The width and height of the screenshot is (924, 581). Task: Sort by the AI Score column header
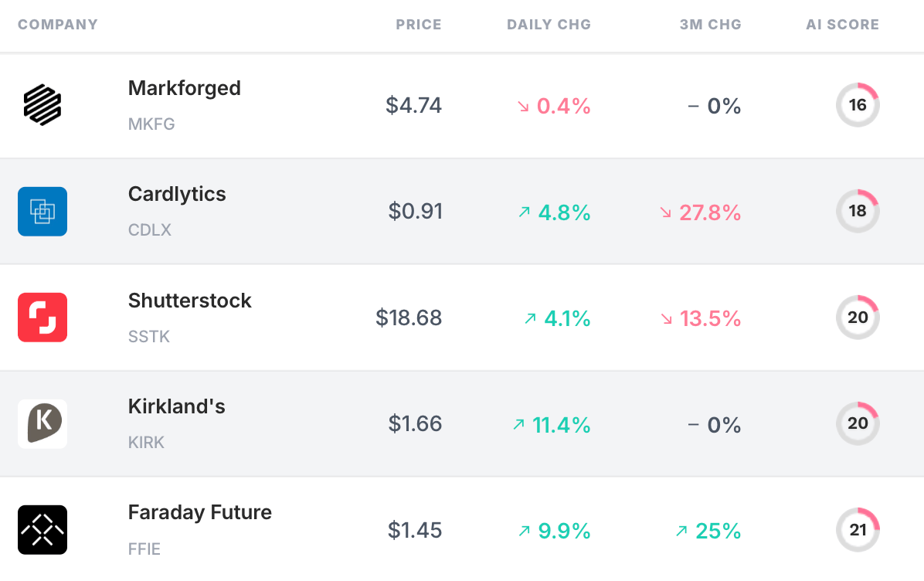(x=842, y=25)
